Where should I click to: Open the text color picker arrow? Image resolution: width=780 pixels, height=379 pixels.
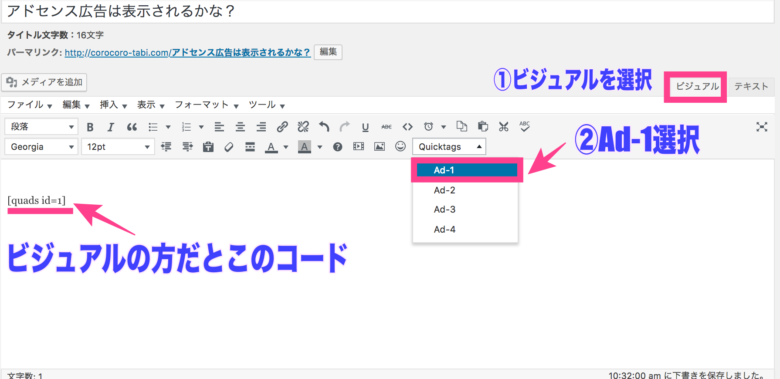point(286,147)
